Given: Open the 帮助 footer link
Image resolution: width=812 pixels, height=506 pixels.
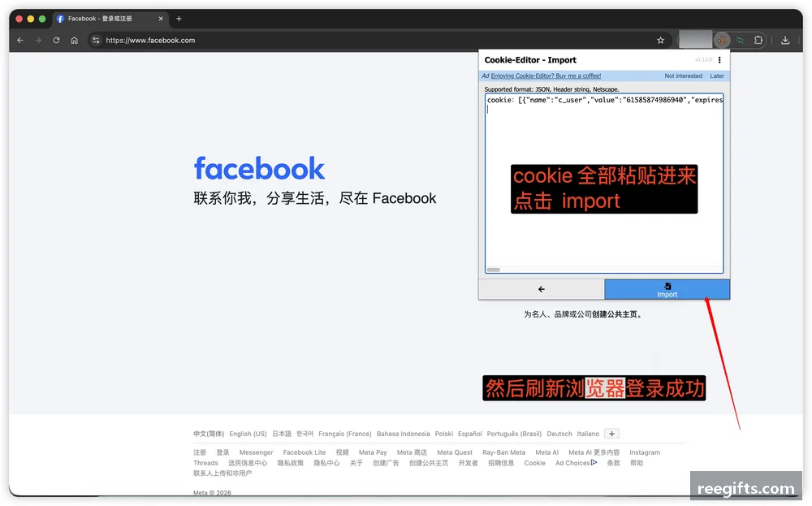Looking at the screenshot, I should click(637, 463).
